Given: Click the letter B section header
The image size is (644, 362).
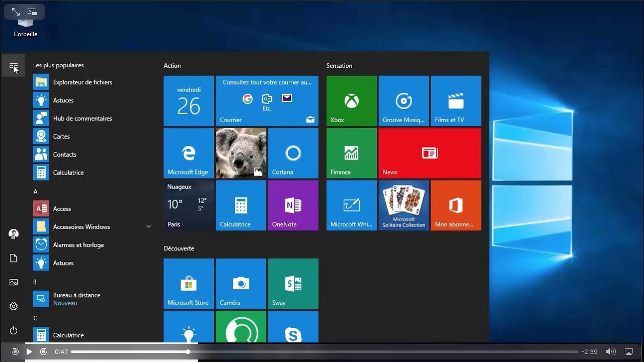Looking at the screenshot, I should (x=35, y=282).
